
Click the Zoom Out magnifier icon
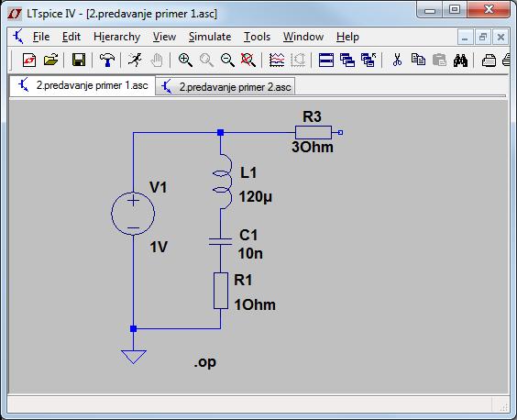coord(227,61)
